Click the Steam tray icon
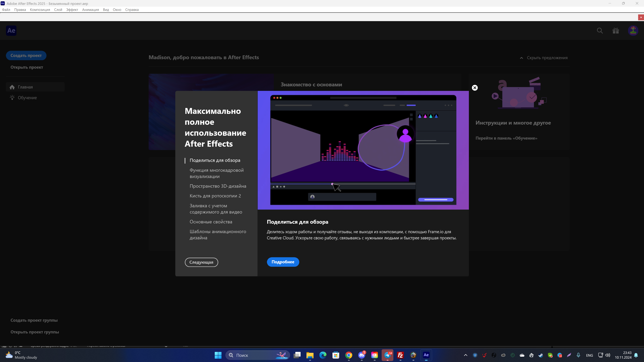 point(541,355)
